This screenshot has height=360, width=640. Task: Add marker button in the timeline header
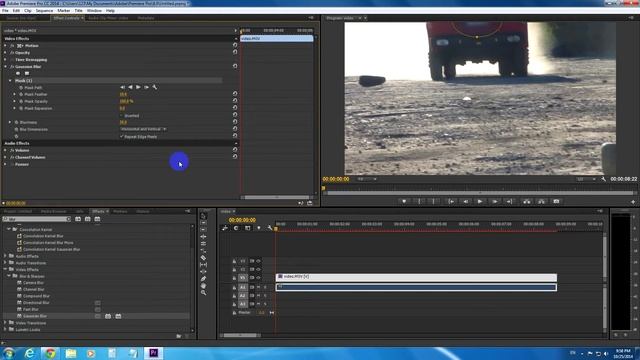click(x=259, y=228)
